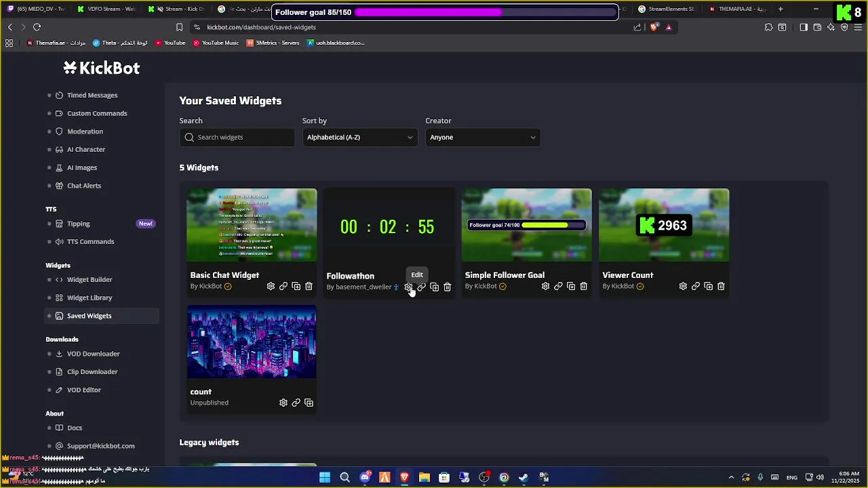Click the Brave Shields icon
This screenshot has width=868, height=488.
(x=654, y=27)
